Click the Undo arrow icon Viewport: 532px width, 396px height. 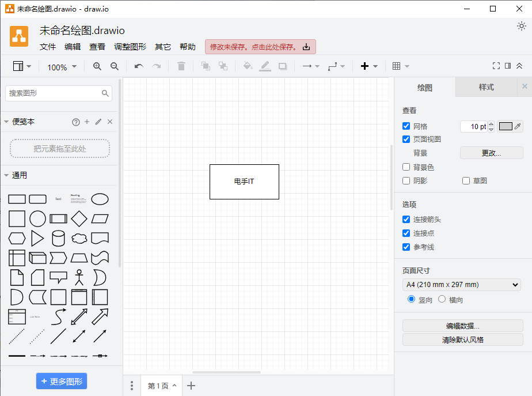click(138, 66)
